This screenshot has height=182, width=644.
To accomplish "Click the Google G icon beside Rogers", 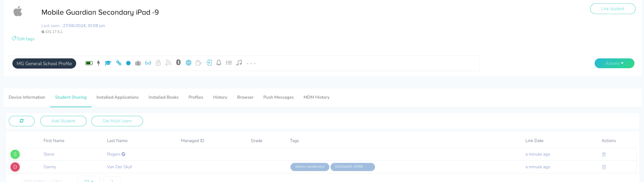I will point(124,154).
